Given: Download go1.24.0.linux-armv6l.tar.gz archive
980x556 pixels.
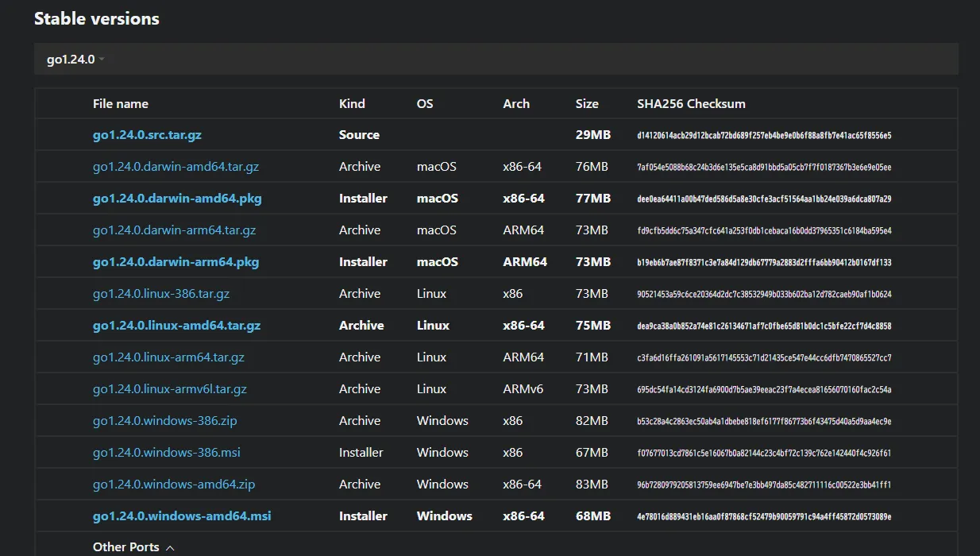Looking at the screenshot, I should click(x=169, y=389).
